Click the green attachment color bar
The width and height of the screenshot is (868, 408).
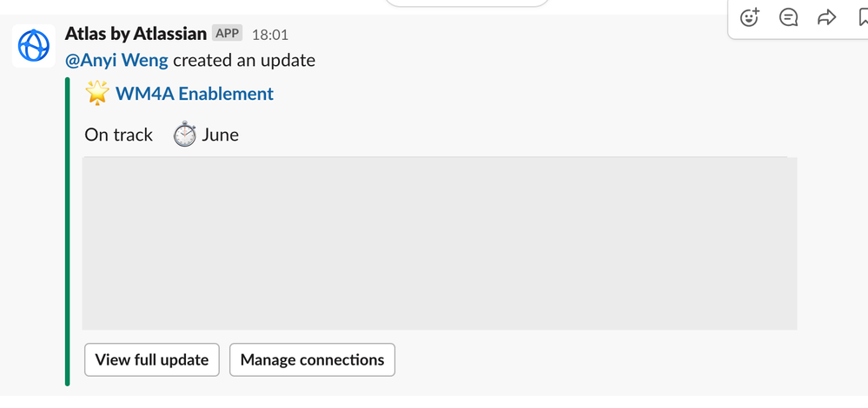[x=68, y=231]
